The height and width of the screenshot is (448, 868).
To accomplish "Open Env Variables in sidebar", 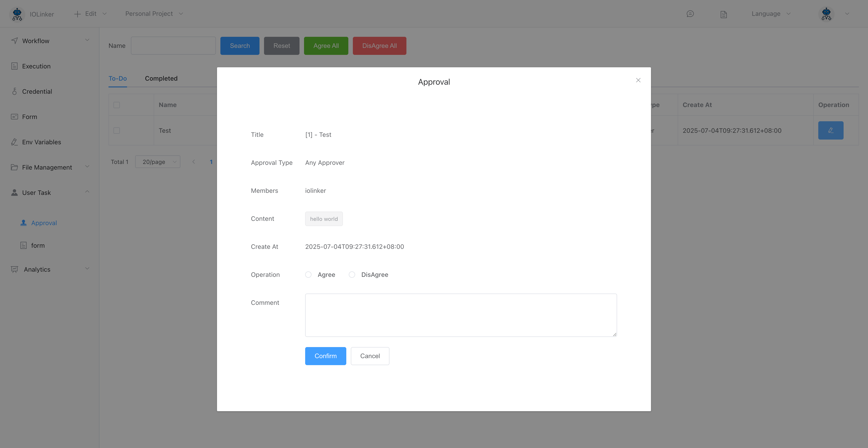I will 41,142.
